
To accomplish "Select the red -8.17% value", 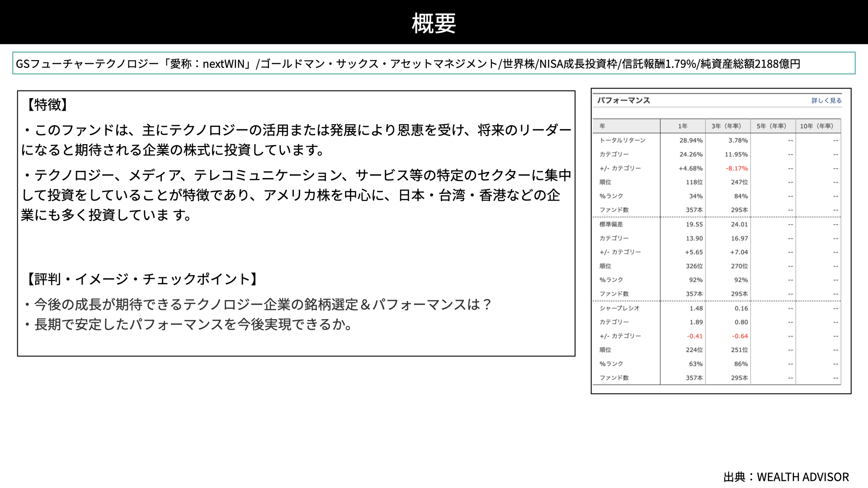I will (x=737, y=169).
